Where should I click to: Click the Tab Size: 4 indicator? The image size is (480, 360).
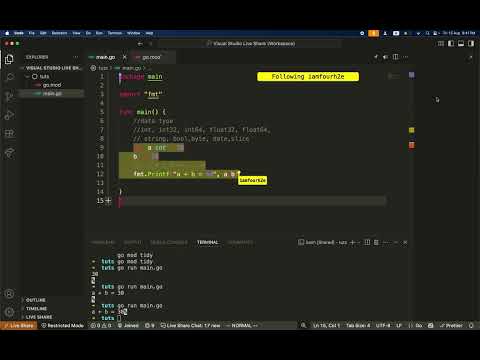(x=358, y=325)
